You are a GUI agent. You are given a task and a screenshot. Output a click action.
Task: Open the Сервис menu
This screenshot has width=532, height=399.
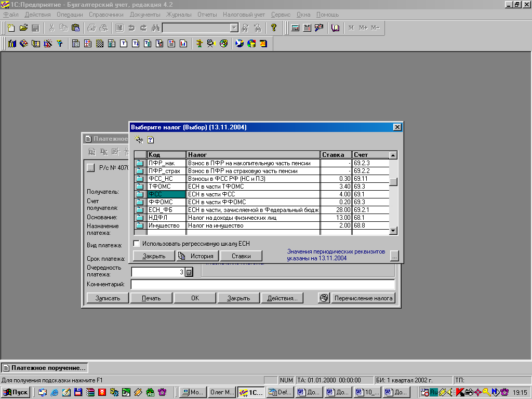tap(281, 15)
